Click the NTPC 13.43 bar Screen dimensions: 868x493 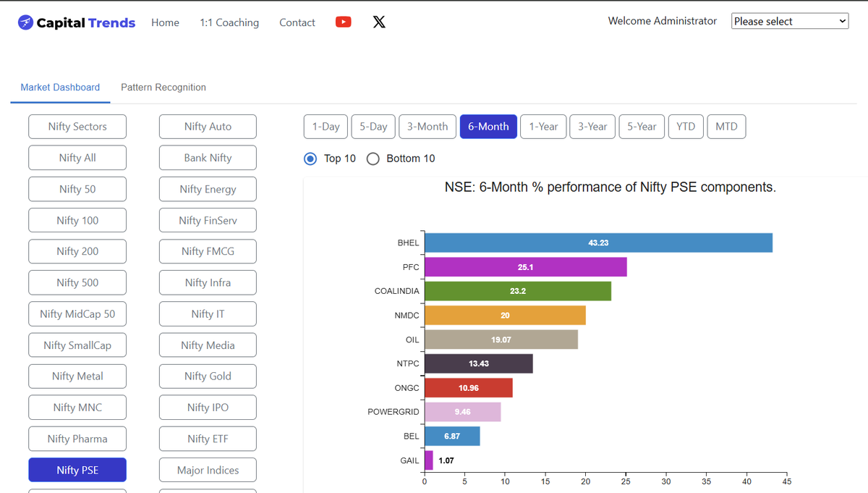coord(479,363)
